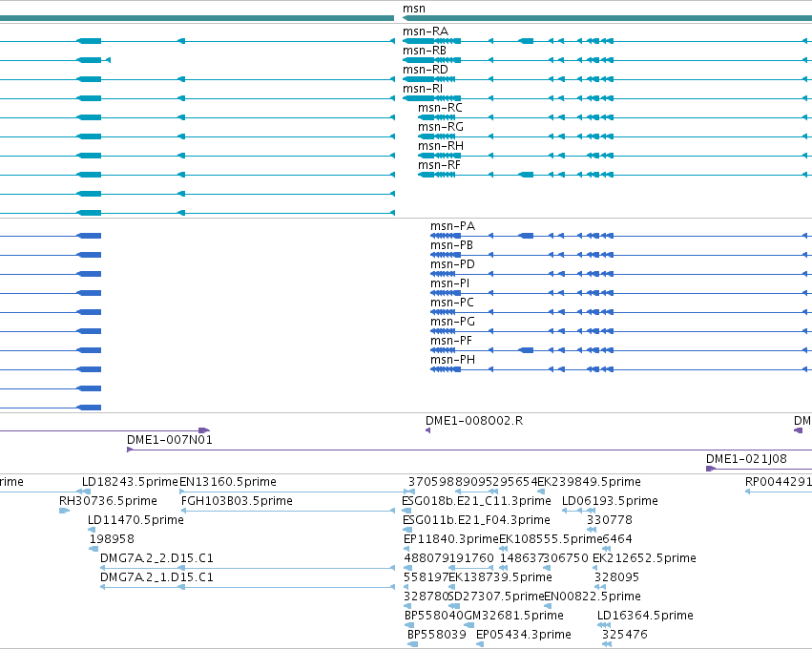Select the msn-PA protein label
This screenshot has height=649, width=812.
tap(452, 226)
